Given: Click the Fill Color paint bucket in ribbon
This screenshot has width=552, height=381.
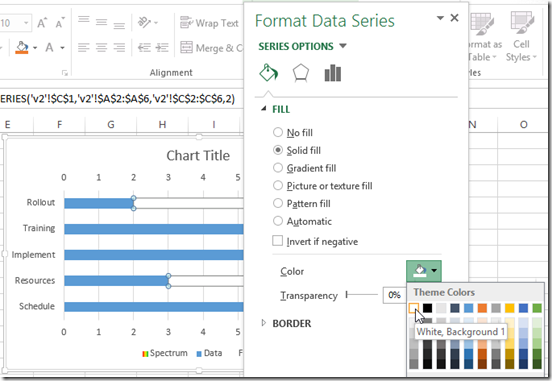Looking at the screenshot, I should (22, 47).
